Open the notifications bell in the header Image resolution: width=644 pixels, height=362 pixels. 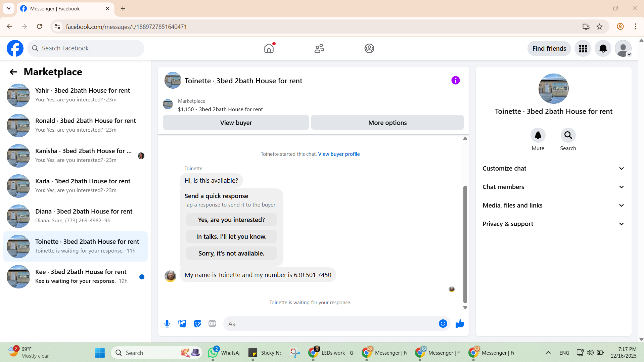pos(603,49)
